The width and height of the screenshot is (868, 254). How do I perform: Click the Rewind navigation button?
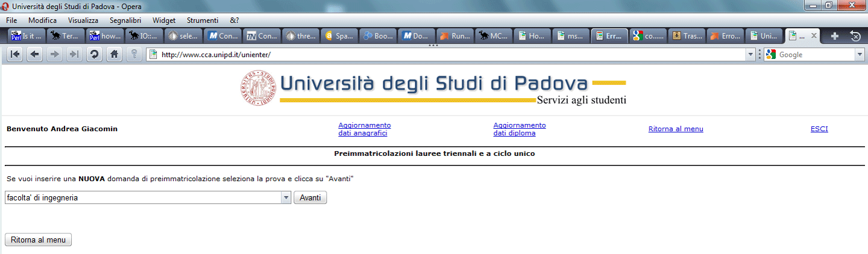pyautogui.click(x=15, y=54)
